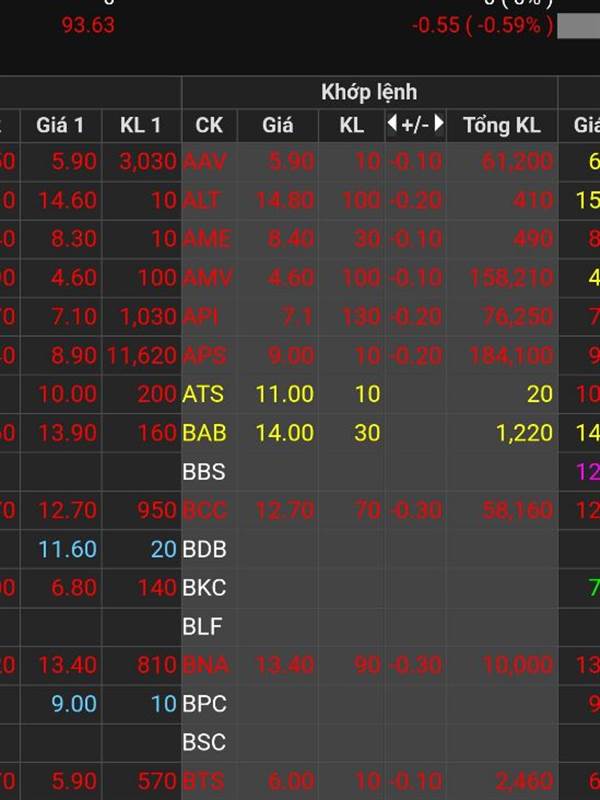The height and width of the screenshot is (800, 600).
Task: Open the BAB stock row
Action: (204, 433)
